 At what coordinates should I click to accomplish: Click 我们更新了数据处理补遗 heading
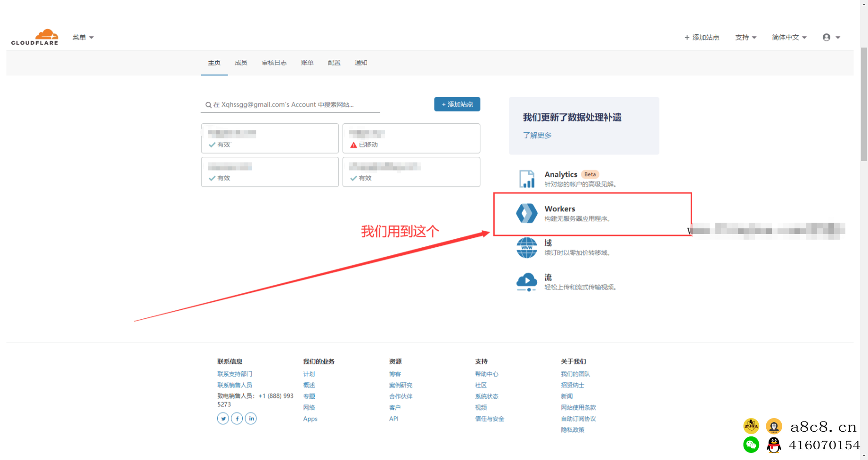572,117
